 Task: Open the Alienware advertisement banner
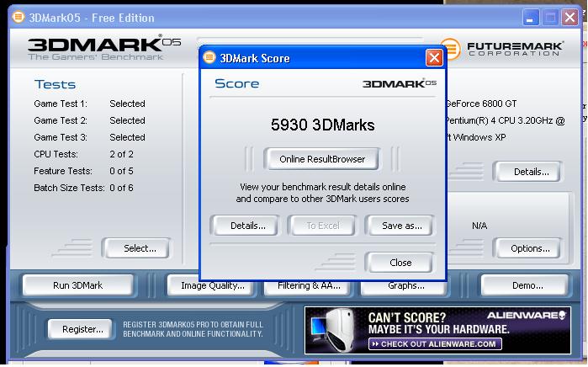[x=437, y=330]
